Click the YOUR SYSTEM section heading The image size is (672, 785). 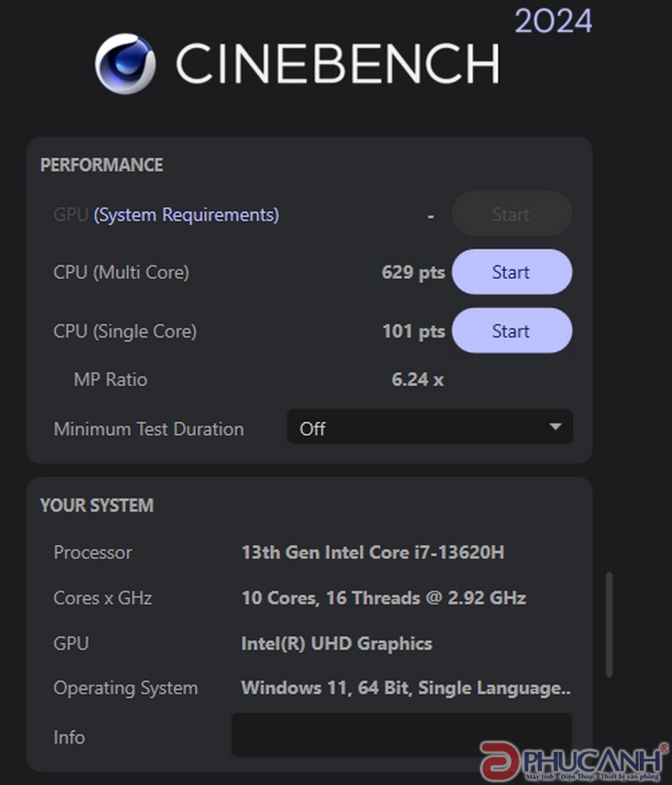pyautogui.click(x=97, y=505)
